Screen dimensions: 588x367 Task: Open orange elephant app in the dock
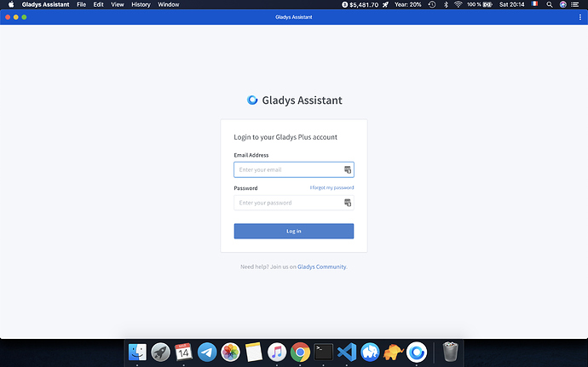tap(394, 353)
